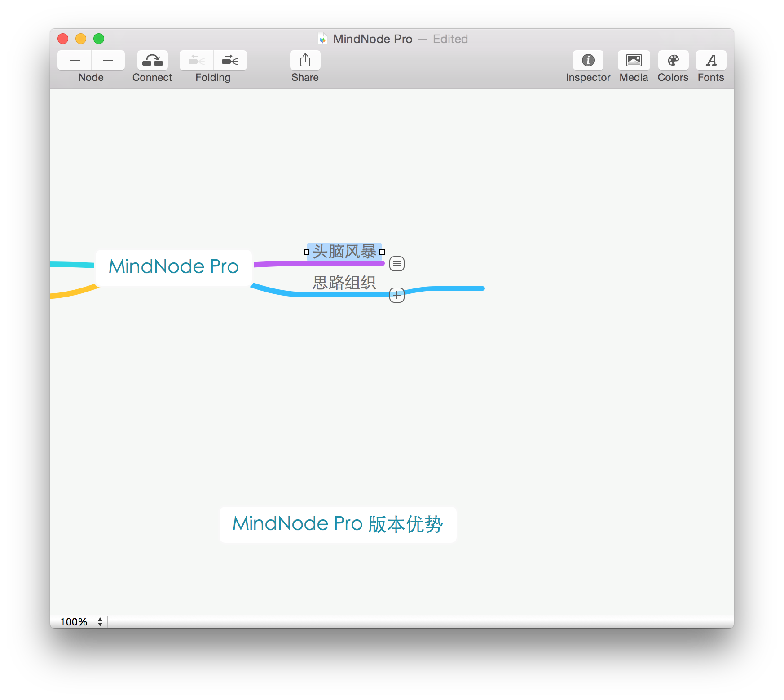This screenshot has width=784, height=700.
Task: Click the Connect nodes icon
Action: click(x=152, y=60)
